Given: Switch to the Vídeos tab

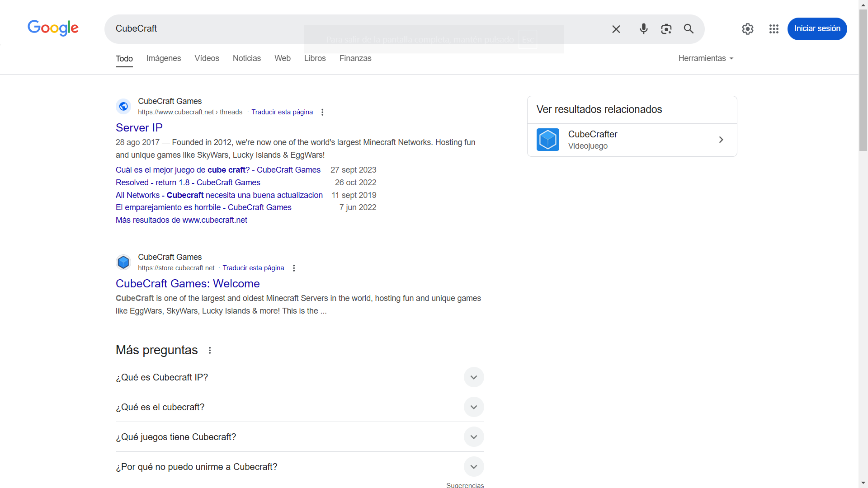Looking at the screenshot, I should pos(207,58).
